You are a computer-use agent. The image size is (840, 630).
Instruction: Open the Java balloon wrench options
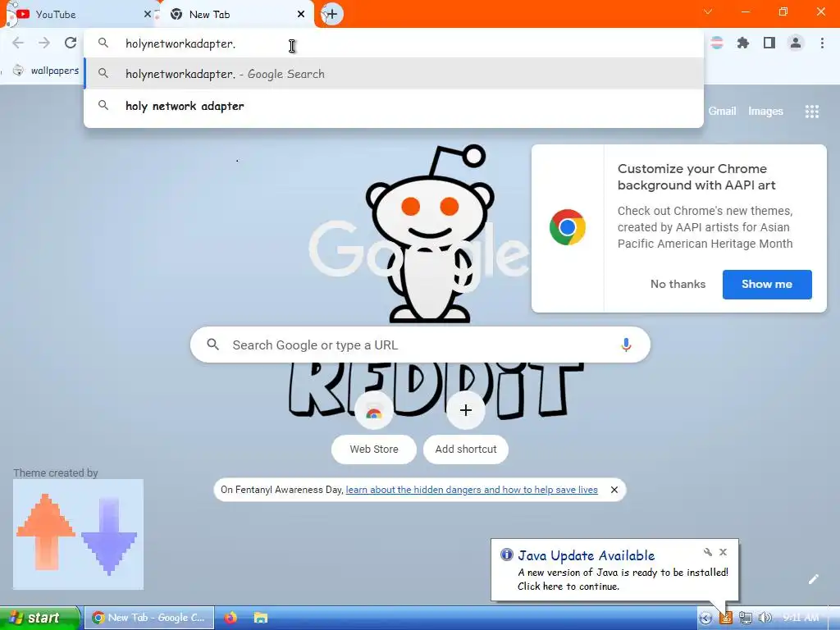(x=708, y=552)
